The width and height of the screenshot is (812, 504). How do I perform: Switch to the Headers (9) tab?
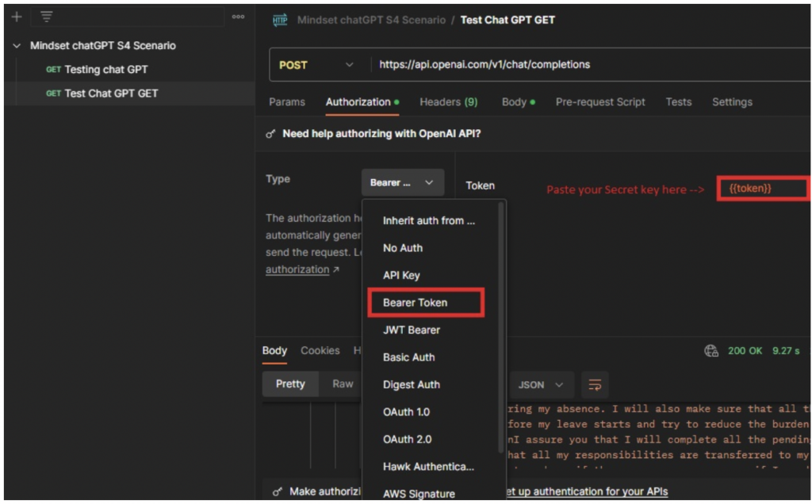coord(448,102)
